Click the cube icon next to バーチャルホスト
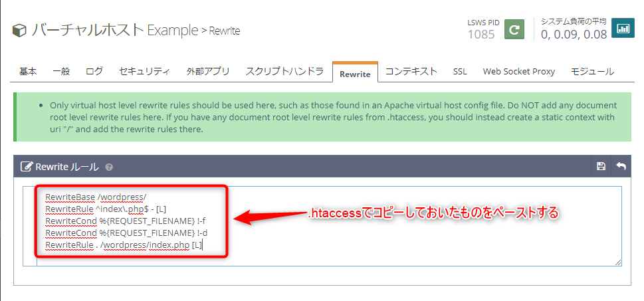This screenshot has height=301, width=644. 19,31
